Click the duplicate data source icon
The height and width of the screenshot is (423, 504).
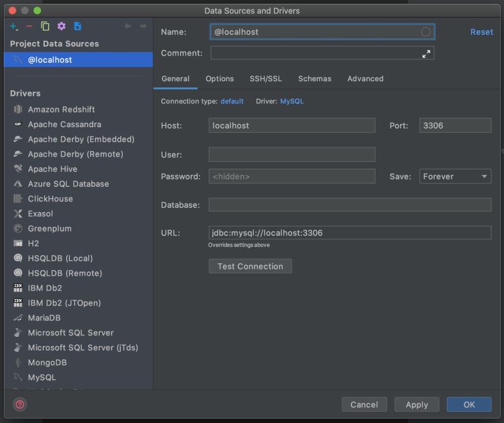(x=45, y=26)
